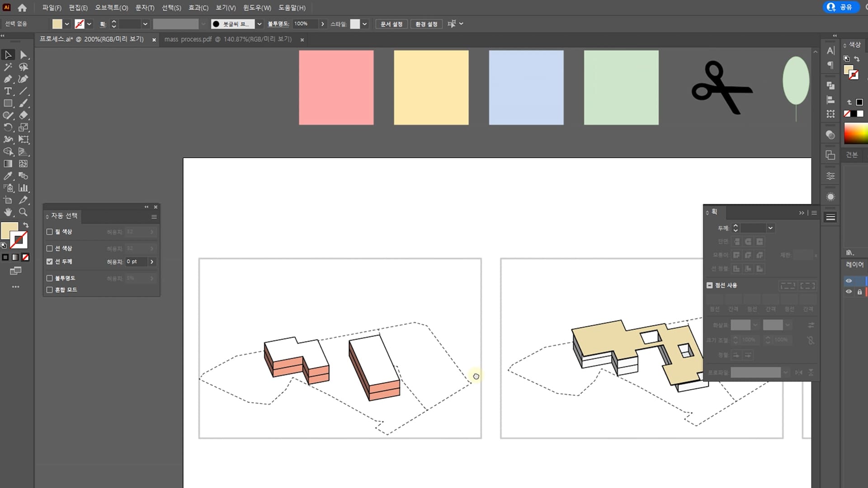
Task: Enable the 칠 색상 checkbox
Action: click(50, 232)
